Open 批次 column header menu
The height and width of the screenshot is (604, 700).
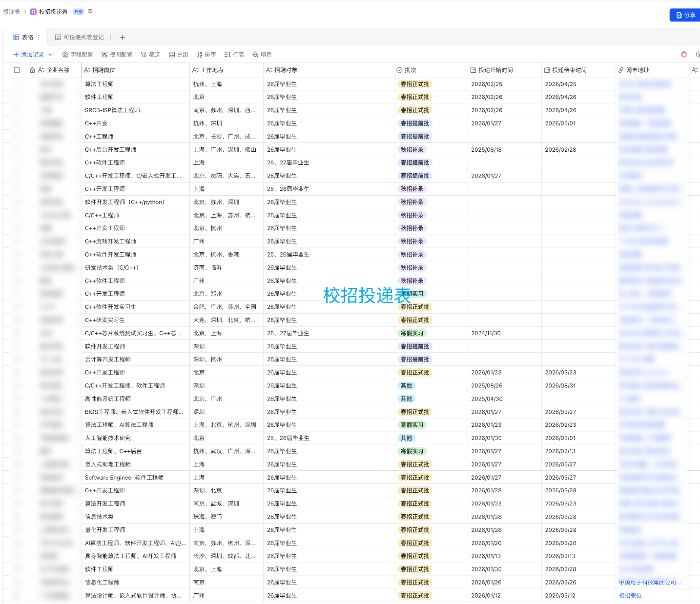pyautogui.click(x=410, y=70)
